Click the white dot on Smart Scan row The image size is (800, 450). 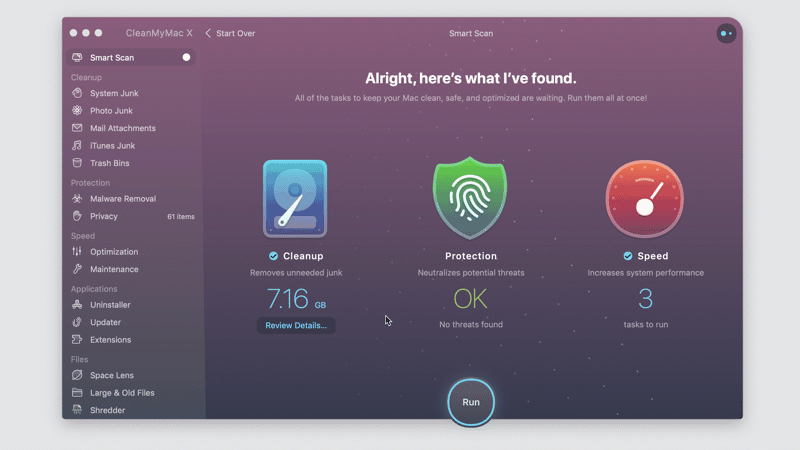coord(186,58)
